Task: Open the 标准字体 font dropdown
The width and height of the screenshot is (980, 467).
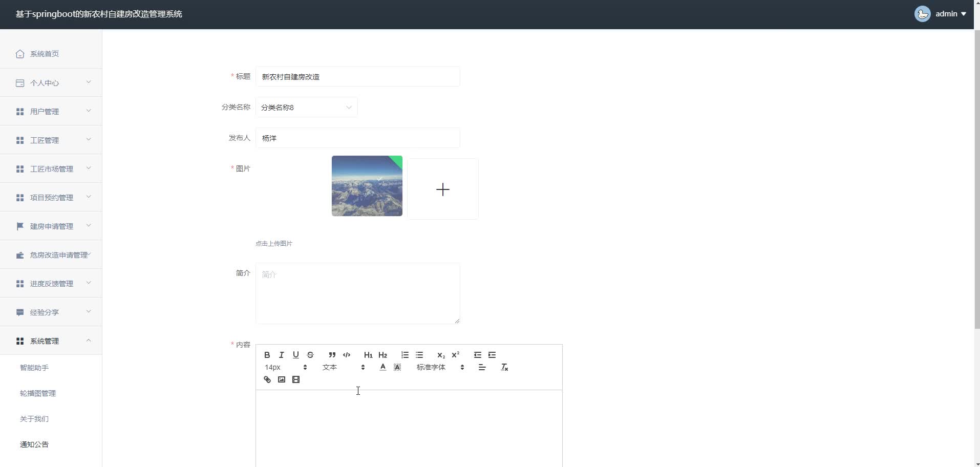Action: (x=440, y=367)
